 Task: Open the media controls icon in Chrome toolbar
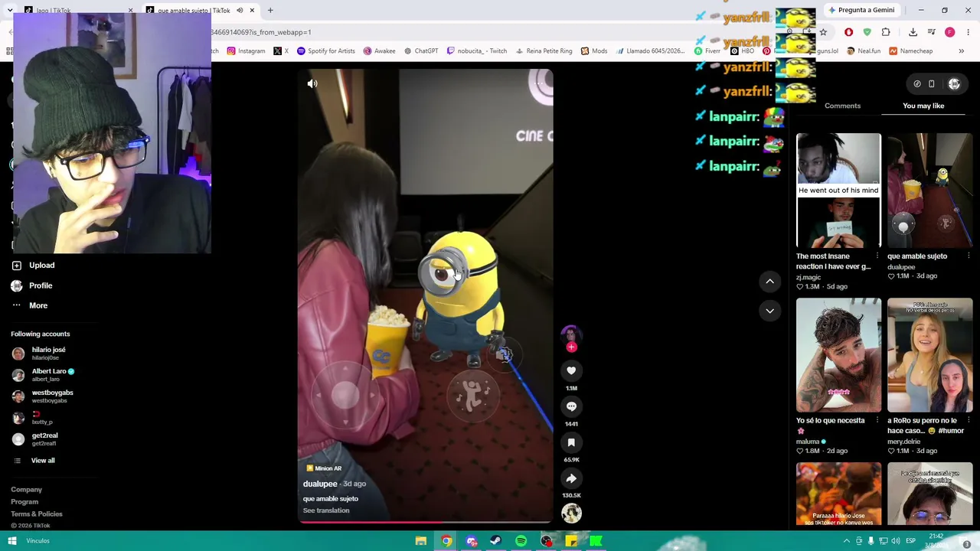click(x=931, y=32)
